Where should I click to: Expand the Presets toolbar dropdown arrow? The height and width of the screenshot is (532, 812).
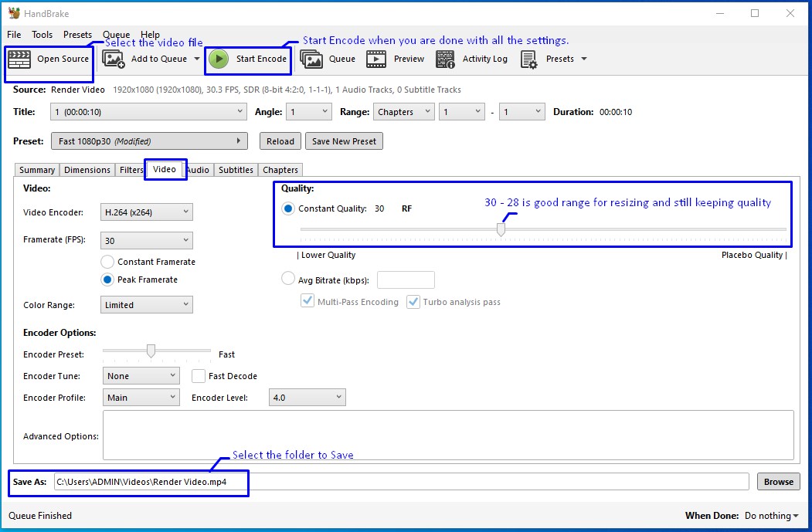coord(584,59)
